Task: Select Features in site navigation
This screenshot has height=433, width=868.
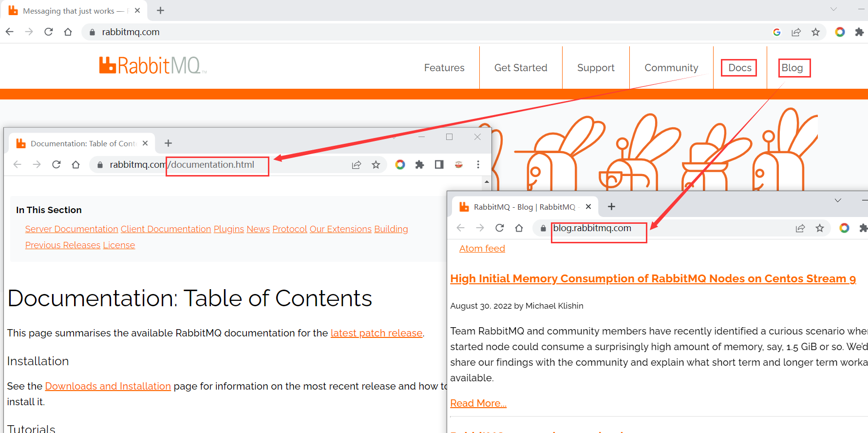Action: pos(444,68)
